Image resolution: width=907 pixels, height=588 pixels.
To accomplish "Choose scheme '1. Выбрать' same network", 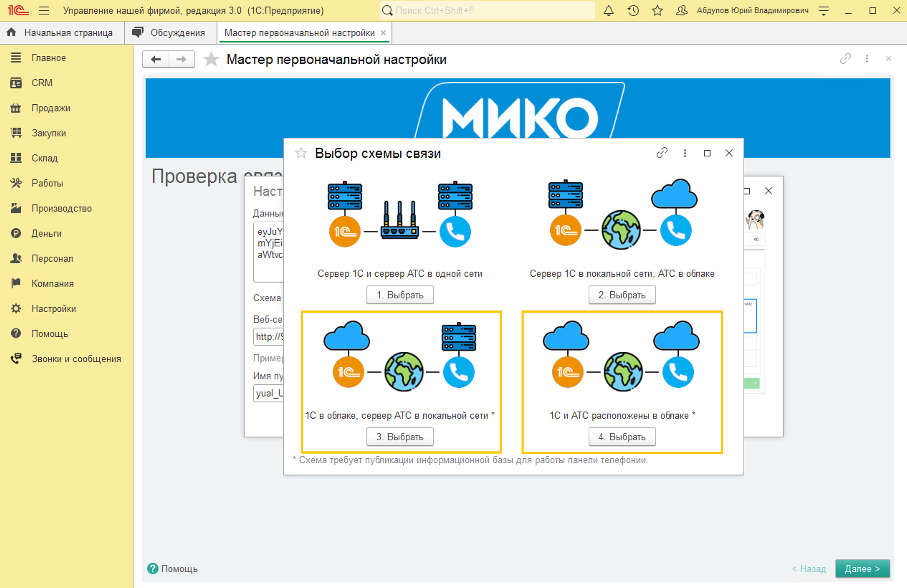I will [400, 295].
